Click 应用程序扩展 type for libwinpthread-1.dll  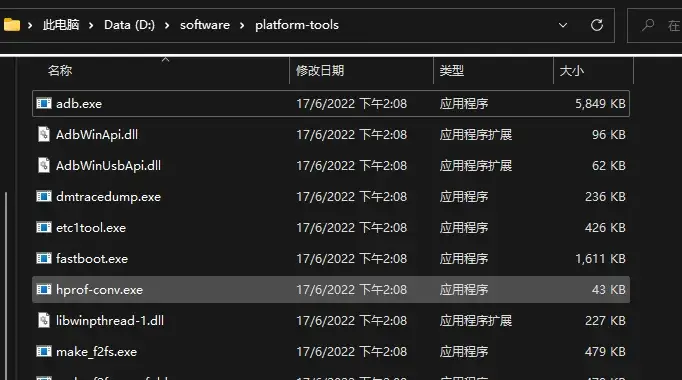(x=475, y=320)
